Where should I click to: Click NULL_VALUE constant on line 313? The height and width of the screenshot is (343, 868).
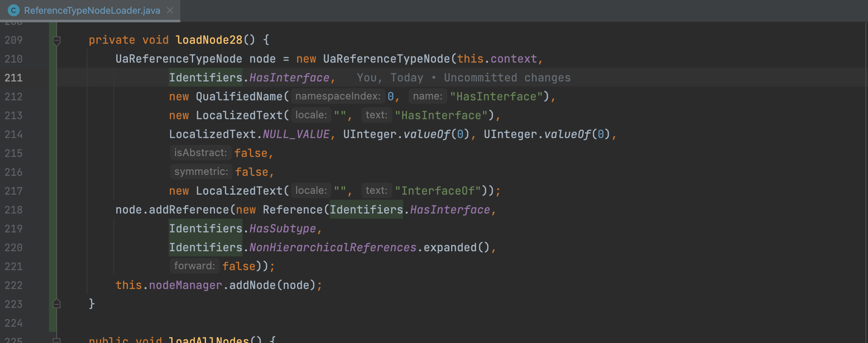click(x=296, y=134)
